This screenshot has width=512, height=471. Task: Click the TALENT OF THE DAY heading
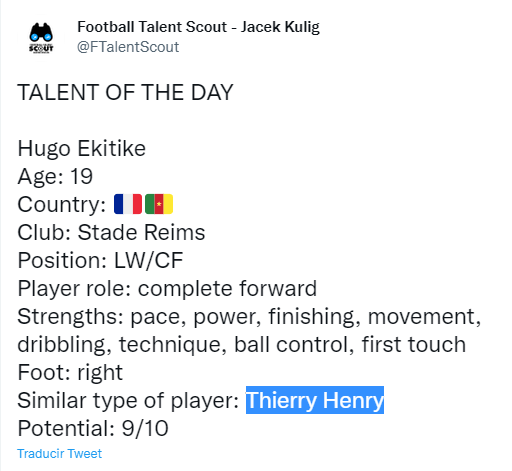[x=125, y=92]
